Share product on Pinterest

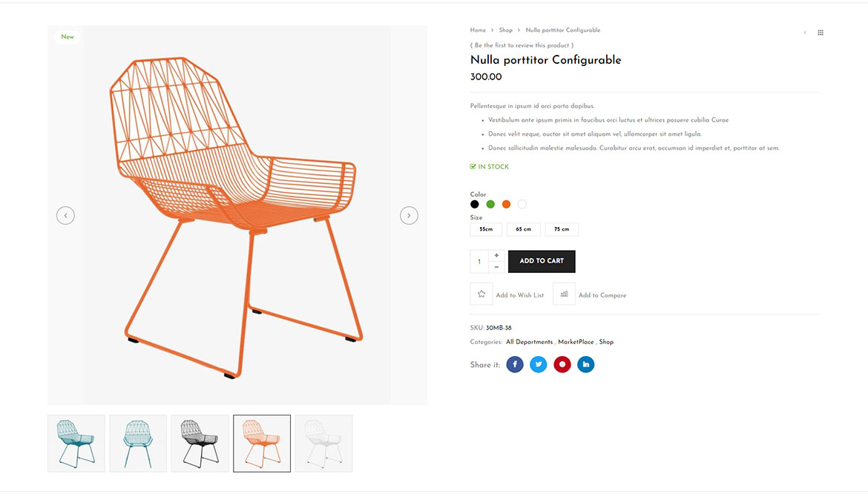click(x=562, y=364)
